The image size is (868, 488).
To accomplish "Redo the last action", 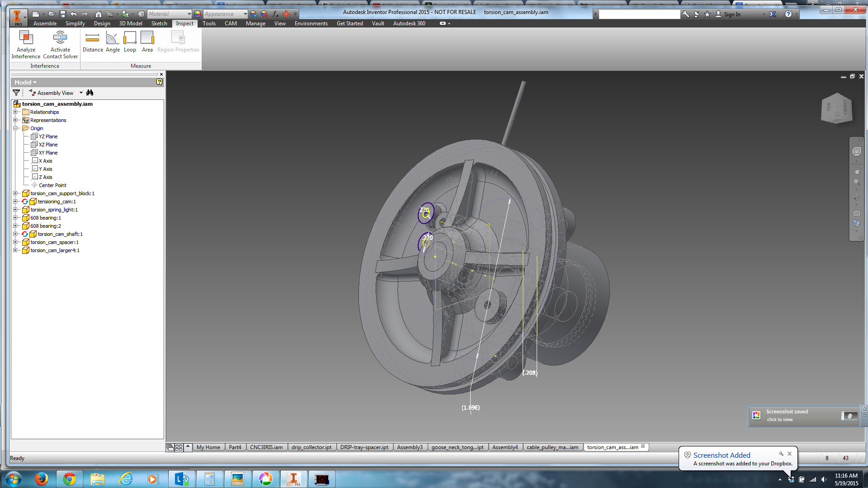I will pyautogui.click(x=85, y=14).
